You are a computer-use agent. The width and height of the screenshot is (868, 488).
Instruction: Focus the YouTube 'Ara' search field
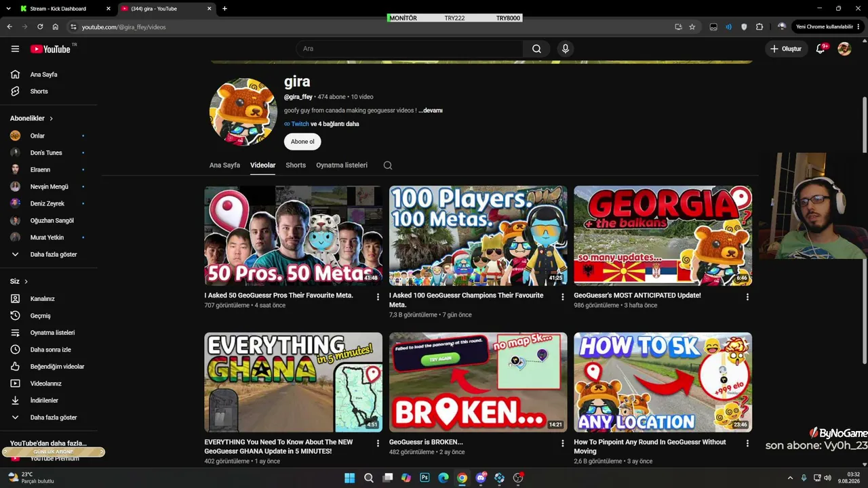coord(409,49)
